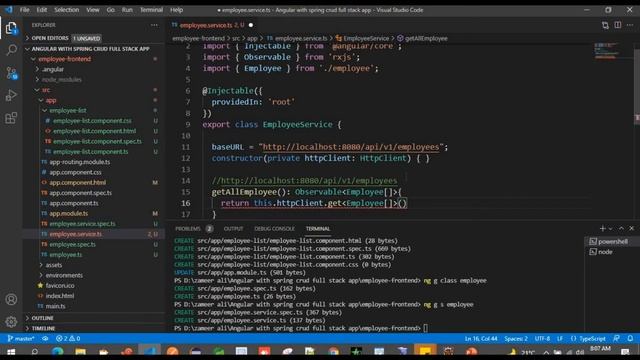Open the Terminal menu

[151, 10]
